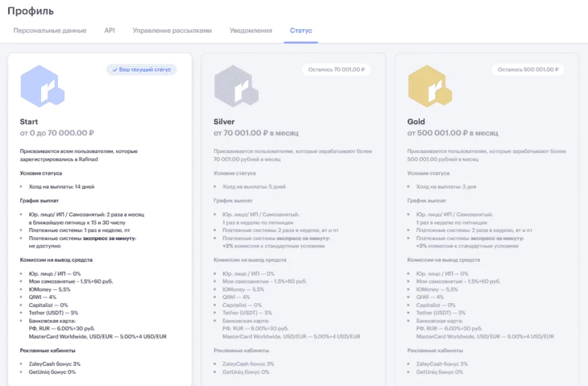588x386 pixels.
Task: Open Управление рассылками tab
Action: (x=172, y=31)
